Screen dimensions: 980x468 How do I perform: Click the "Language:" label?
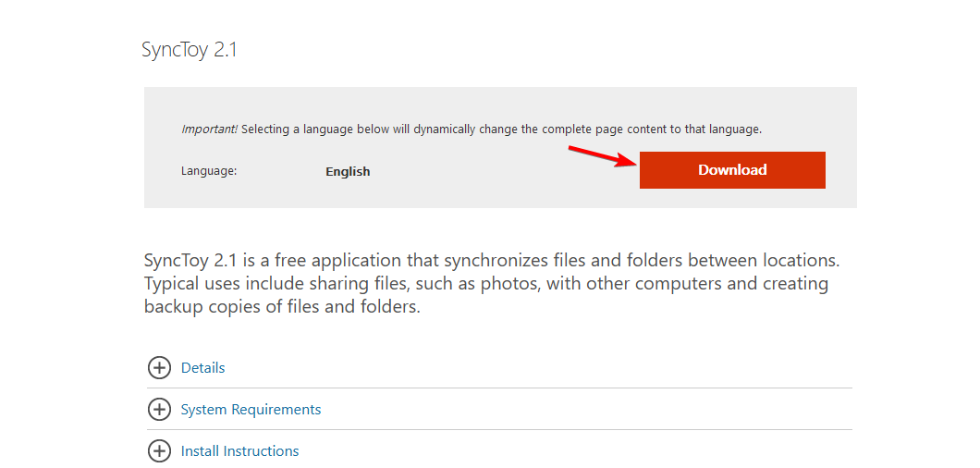point(209,171)
